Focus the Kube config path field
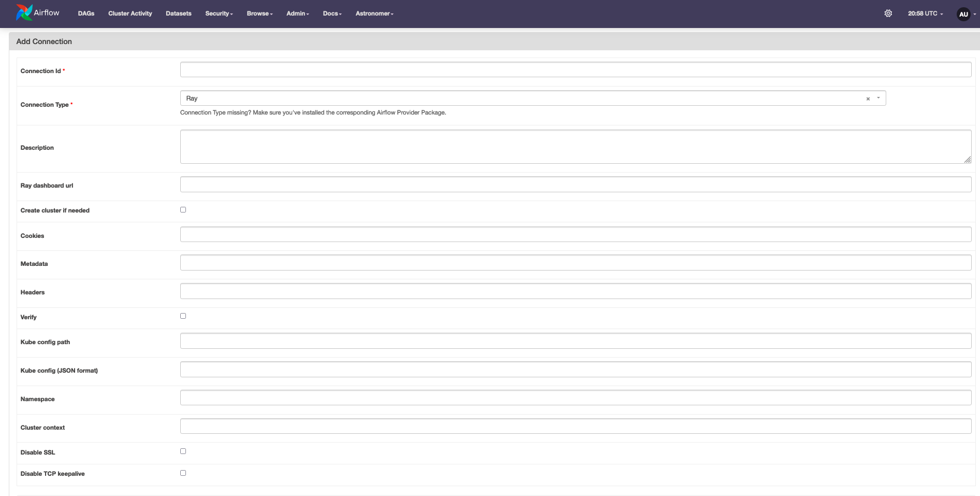This screenshot has height=496, width=980. (x=575, y=341)
